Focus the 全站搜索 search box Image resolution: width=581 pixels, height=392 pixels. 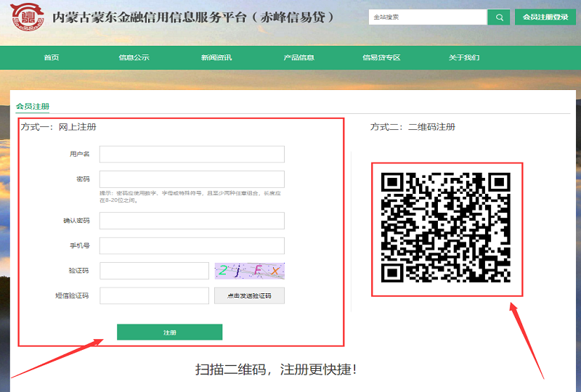427,17
